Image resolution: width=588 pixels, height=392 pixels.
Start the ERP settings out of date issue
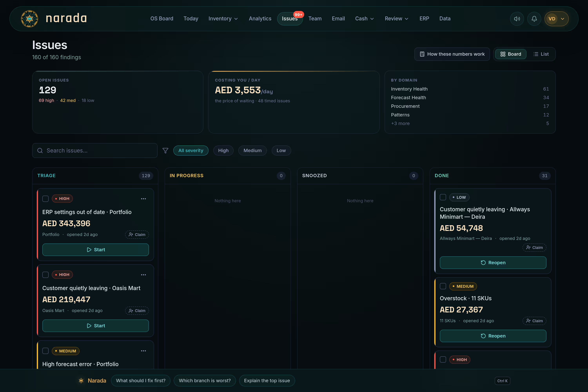coord(95,250)
